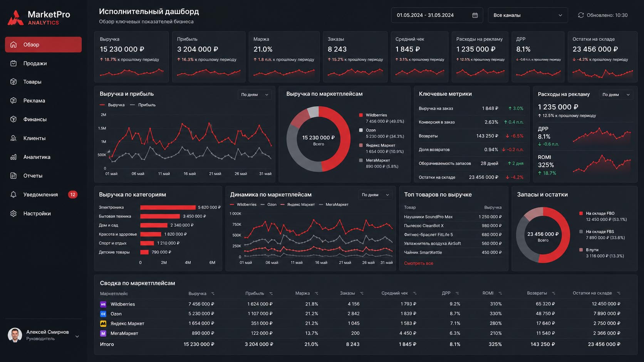Click the 15 230 000 ₽ donut center total

click(319, 138)
